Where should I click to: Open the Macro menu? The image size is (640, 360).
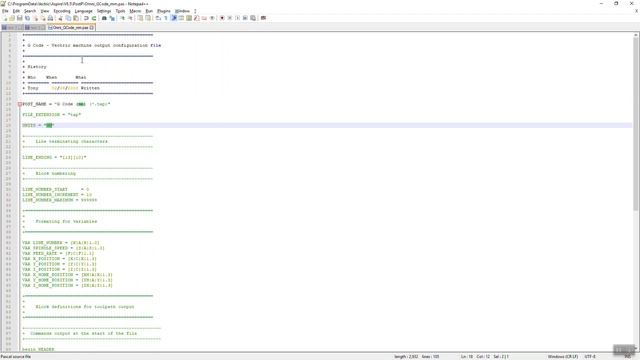(x=135, y=11)
